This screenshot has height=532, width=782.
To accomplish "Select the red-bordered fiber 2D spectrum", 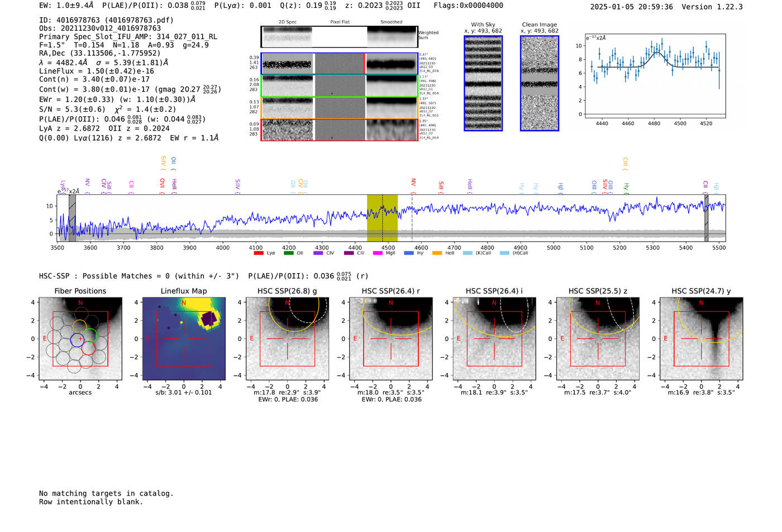I will pyautogui.click(x=287, y=130).
